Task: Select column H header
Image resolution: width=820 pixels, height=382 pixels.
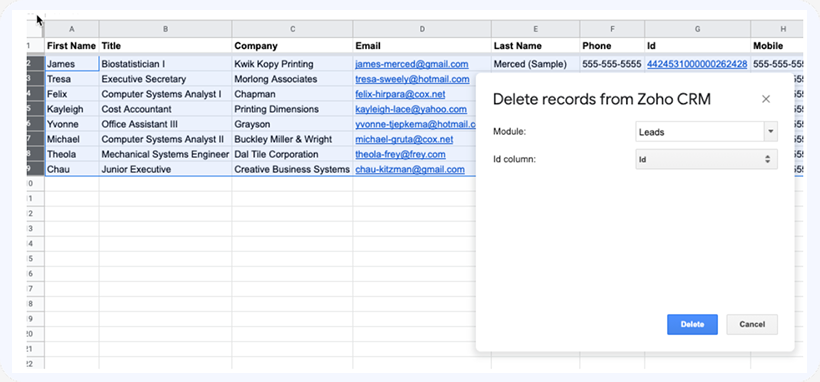Action: 777,29
